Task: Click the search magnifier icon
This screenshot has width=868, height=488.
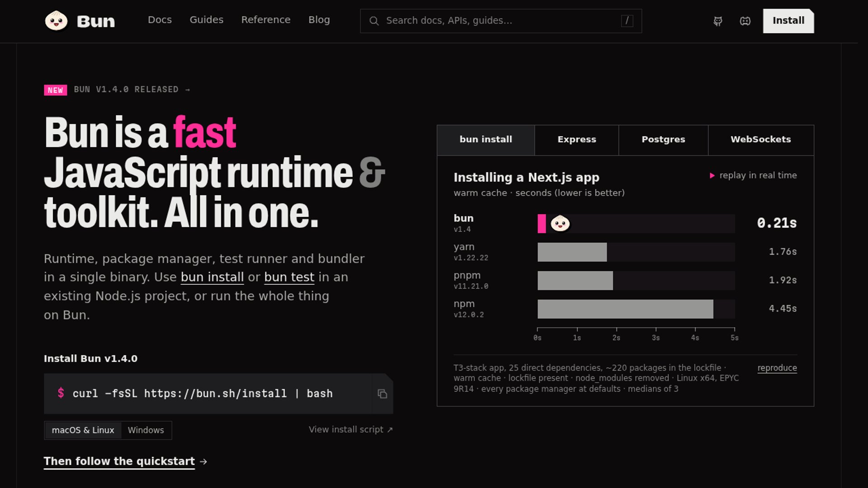Action: tap(374, 21)
